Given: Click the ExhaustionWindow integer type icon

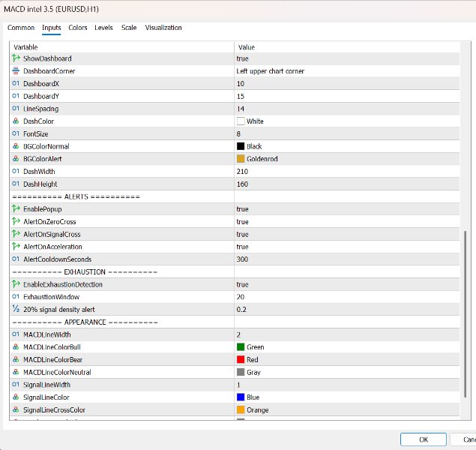Looking at the screenshot, I should click(16, 296).
